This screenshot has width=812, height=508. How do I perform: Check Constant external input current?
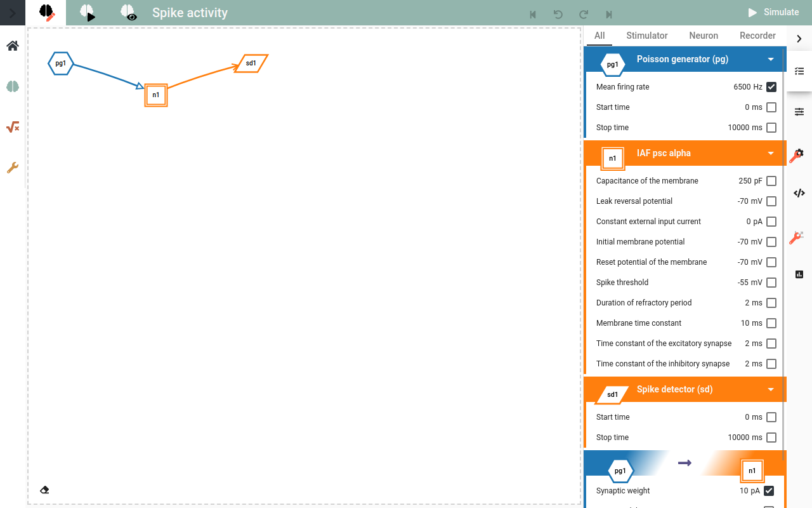pyautogui.click(x=771, y=222)
